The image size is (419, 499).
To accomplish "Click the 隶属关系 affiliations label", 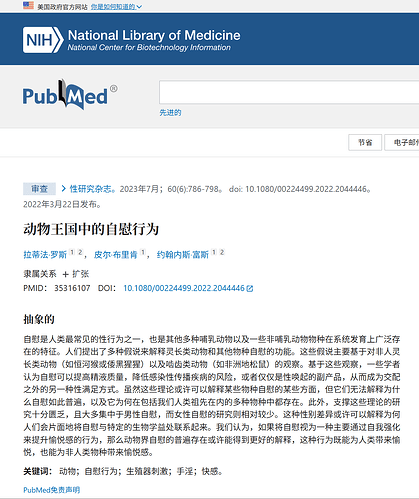I will point(40,274).
